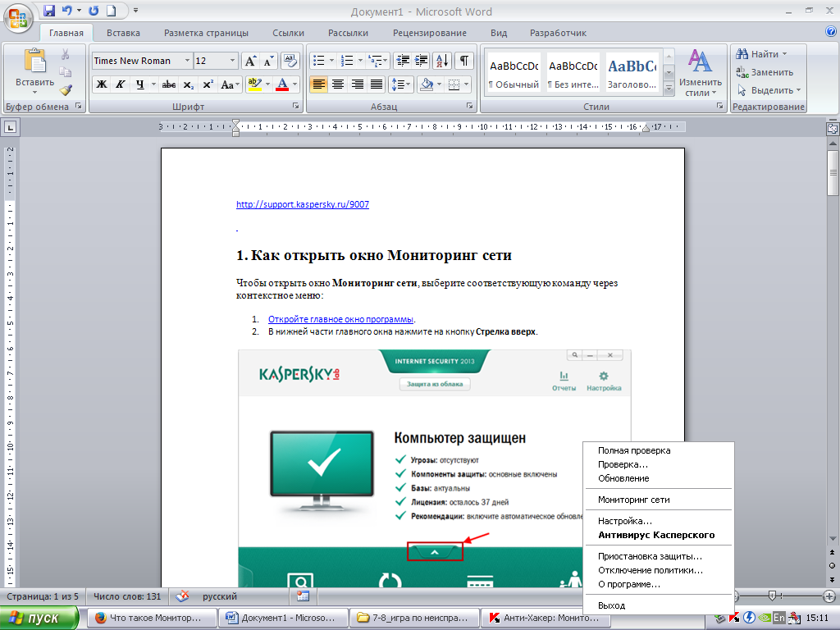Cut selection with scissors icon

pos(66,54)
